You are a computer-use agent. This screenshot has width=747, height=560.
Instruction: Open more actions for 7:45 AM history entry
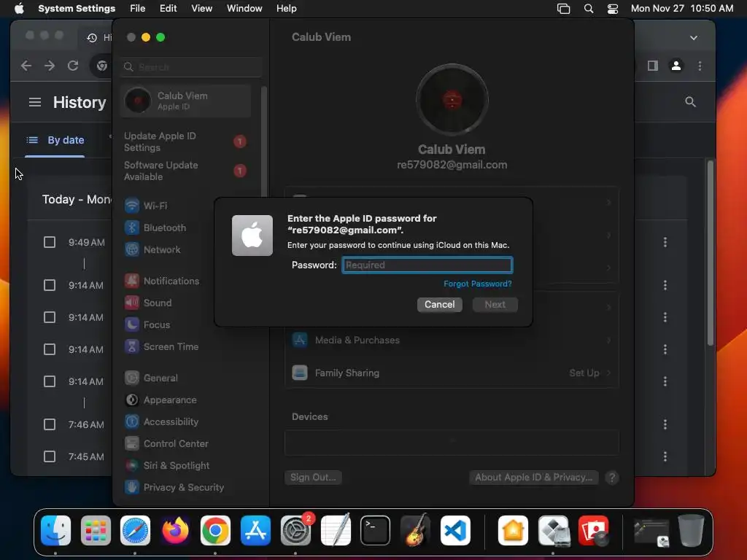click(x=665, y=456)
